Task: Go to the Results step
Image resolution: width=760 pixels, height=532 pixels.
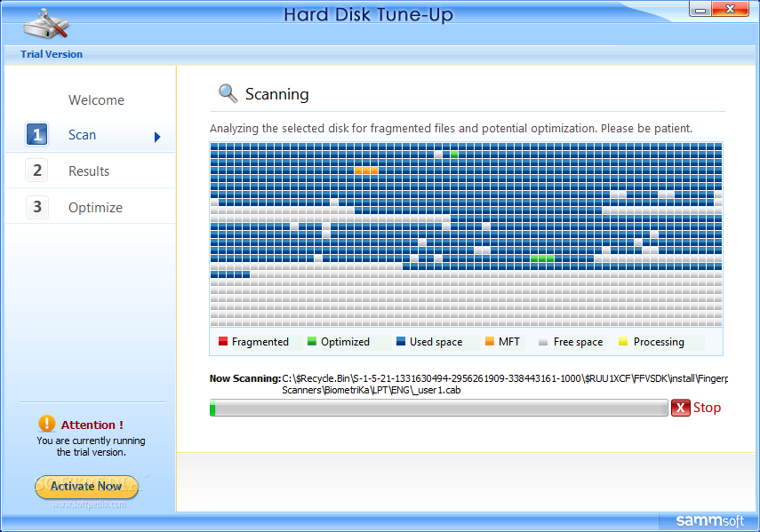Action: pyautogui.click(x=90, y=171)
